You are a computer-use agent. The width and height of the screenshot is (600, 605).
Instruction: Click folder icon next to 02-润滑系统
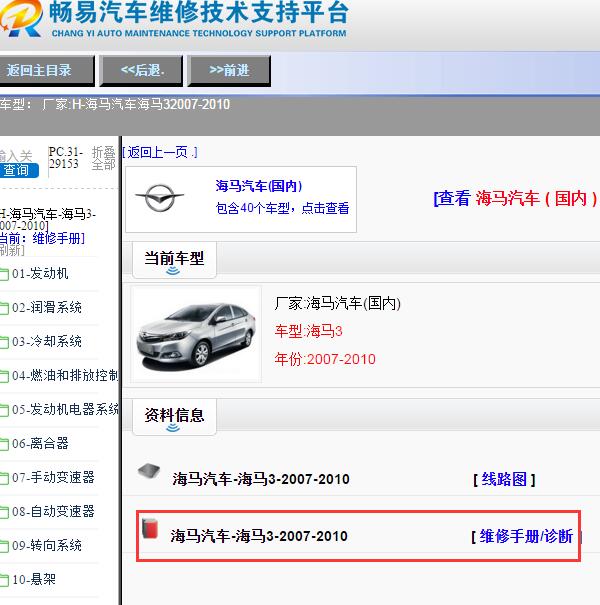tap(4, 308)
